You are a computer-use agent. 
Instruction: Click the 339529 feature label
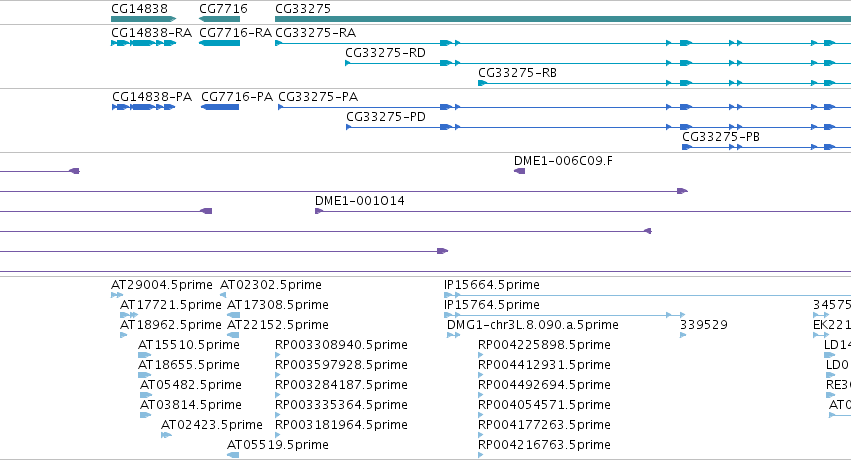coord(704,325)
